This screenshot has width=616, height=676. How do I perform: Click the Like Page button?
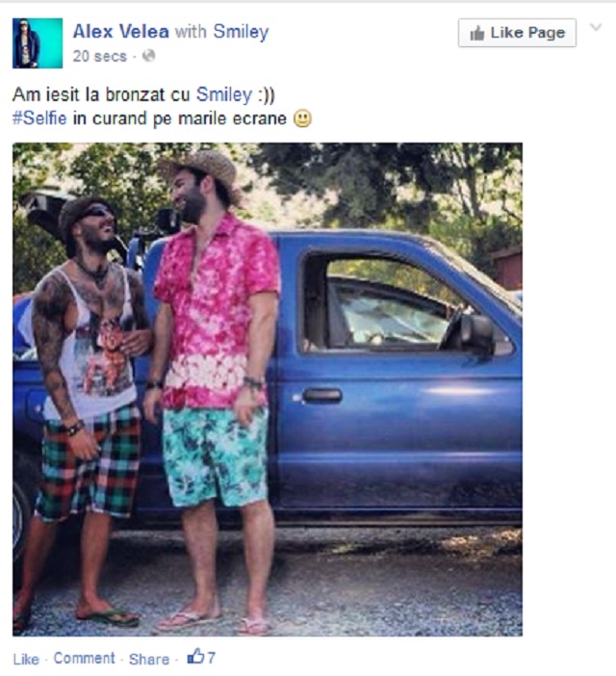point(517,33)
